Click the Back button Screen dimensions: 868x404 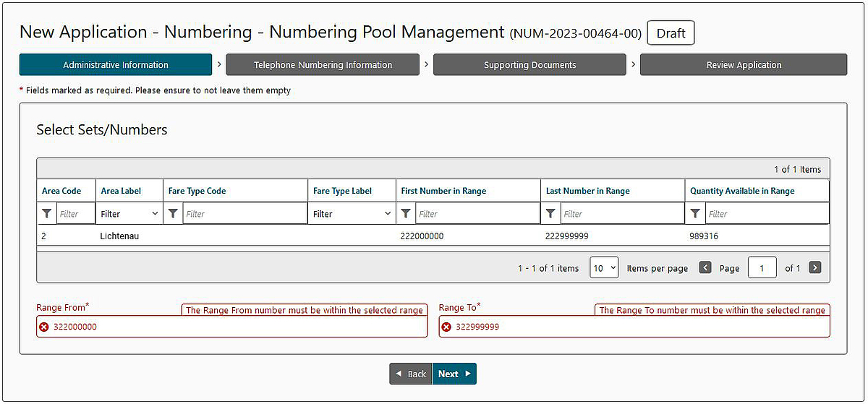click(x=411, y=374)
